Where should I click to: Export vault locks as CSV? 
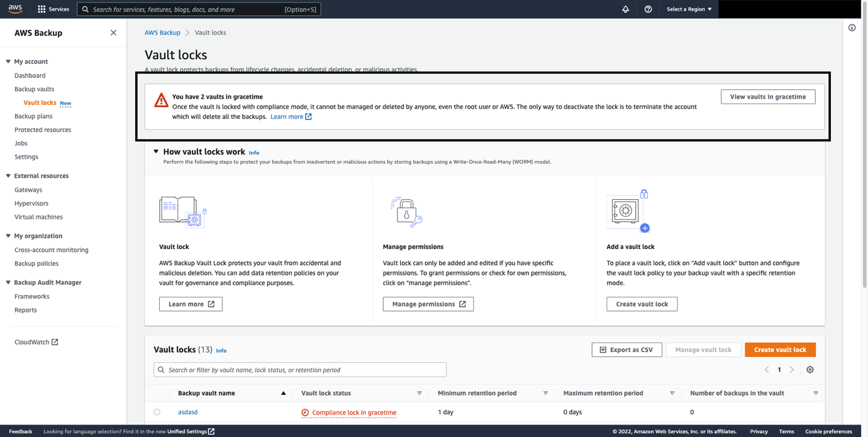627,350
